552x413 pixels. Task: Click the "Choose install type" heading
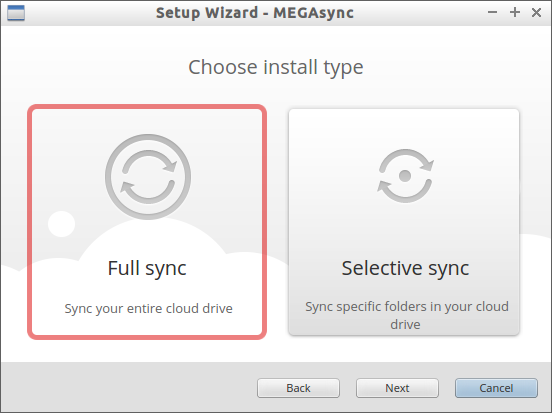pyautogui.click(x=276, y=67)
